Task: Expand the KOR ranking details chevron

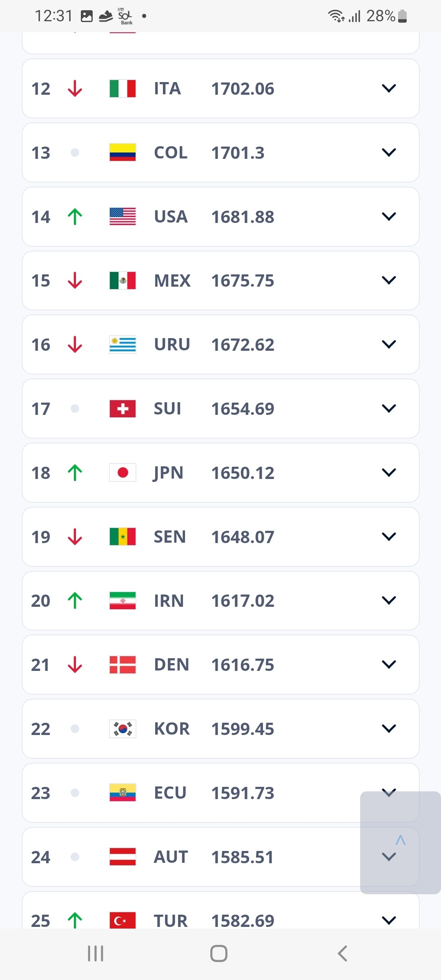Action: pyautogui.click(x=389, y=728)
